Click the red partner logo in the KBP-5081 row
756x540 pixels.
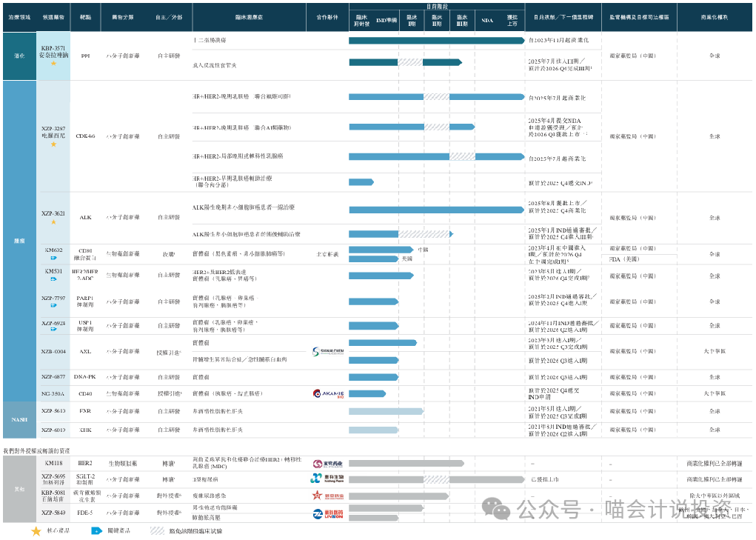tap(327, 496)
